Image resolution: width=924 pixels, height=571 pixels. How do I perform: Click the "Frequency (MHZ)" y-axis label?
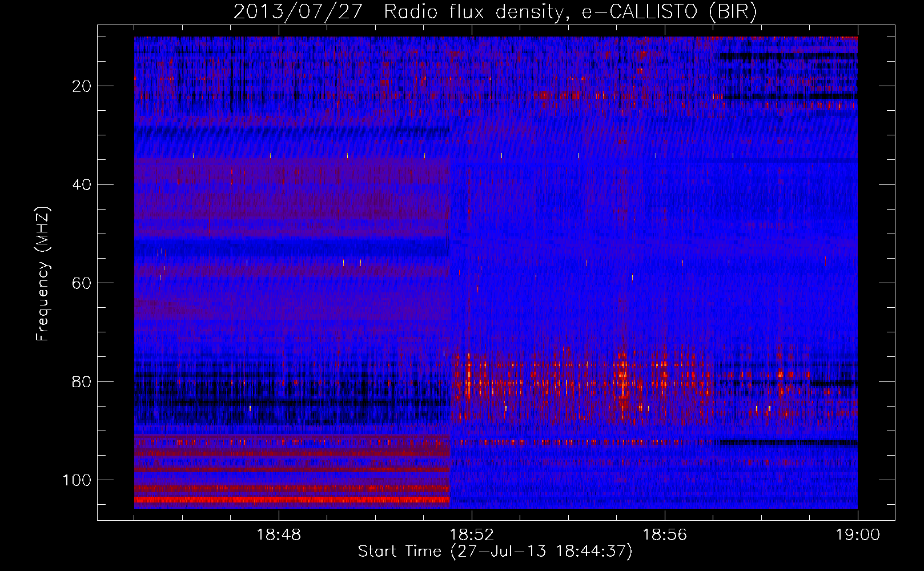click(43, 274)
